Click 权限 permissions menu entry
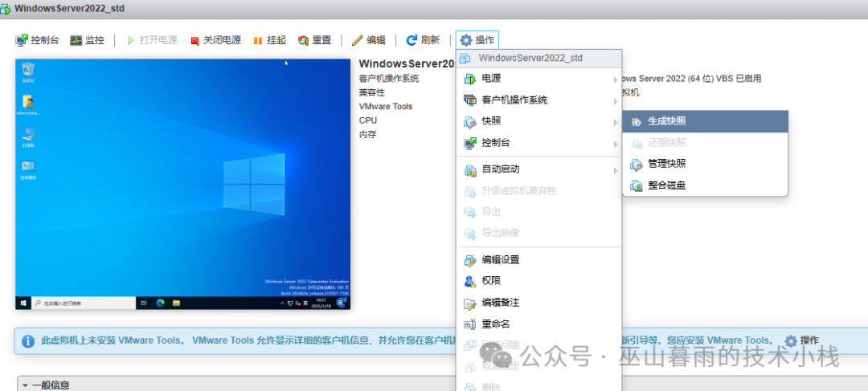 pyautogui.click(x=491, y=281)
